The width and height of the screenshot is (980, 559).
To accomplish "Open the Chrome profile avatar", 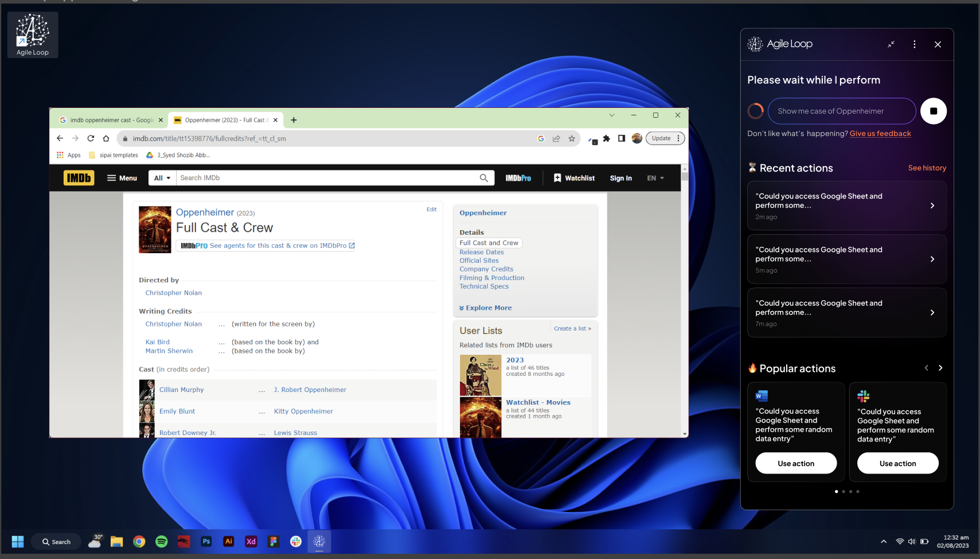I will tap(637, 138).
